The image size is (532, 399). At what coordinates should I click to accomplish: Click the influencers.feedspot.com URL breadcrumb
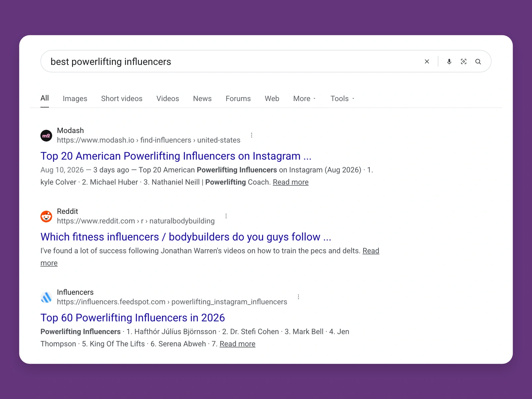click(172, 302)
